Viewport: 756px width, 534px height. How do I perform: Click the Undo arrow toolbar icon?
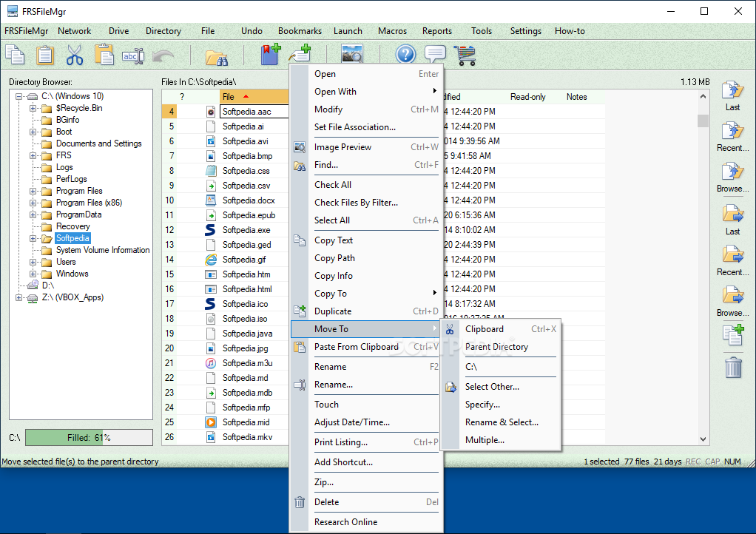tap(163, 56)
